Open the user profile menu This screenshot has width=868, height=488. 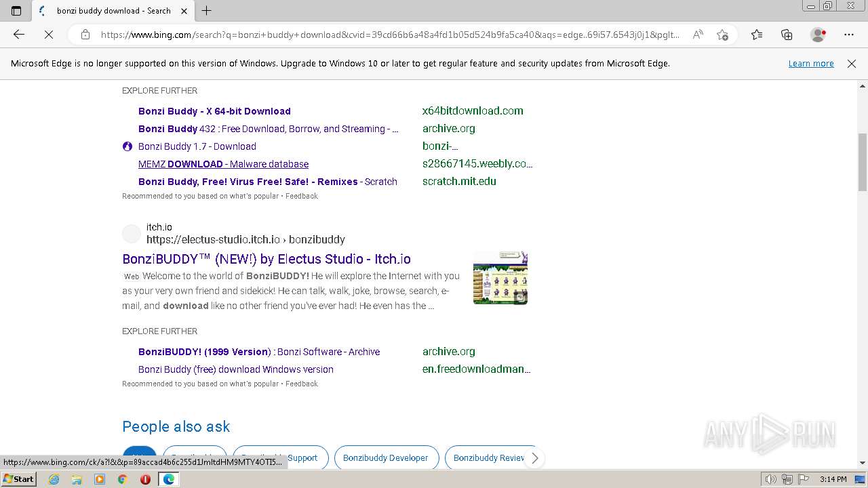tap(818, 35)
